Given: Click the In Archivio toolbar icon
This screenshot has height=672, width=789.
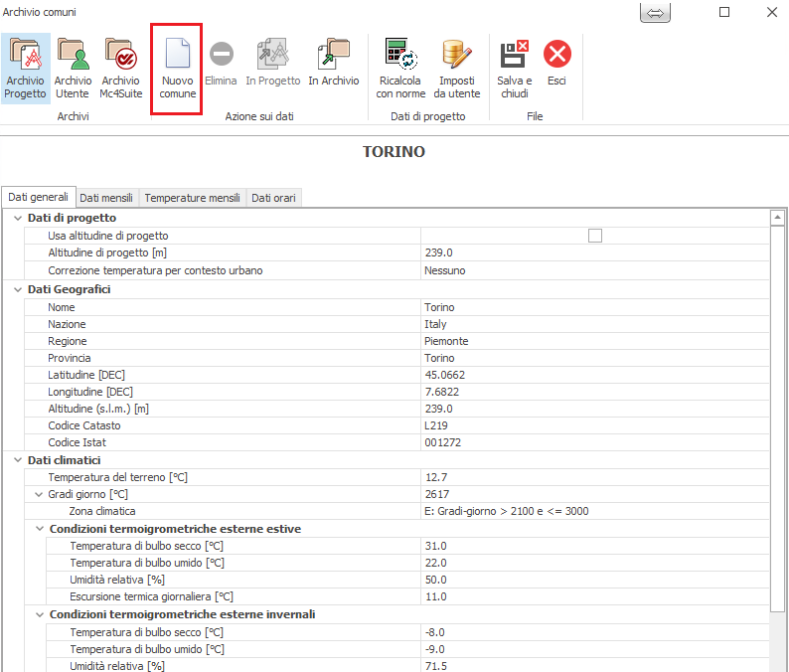Looking at the screenshot, I should (333, 68).
